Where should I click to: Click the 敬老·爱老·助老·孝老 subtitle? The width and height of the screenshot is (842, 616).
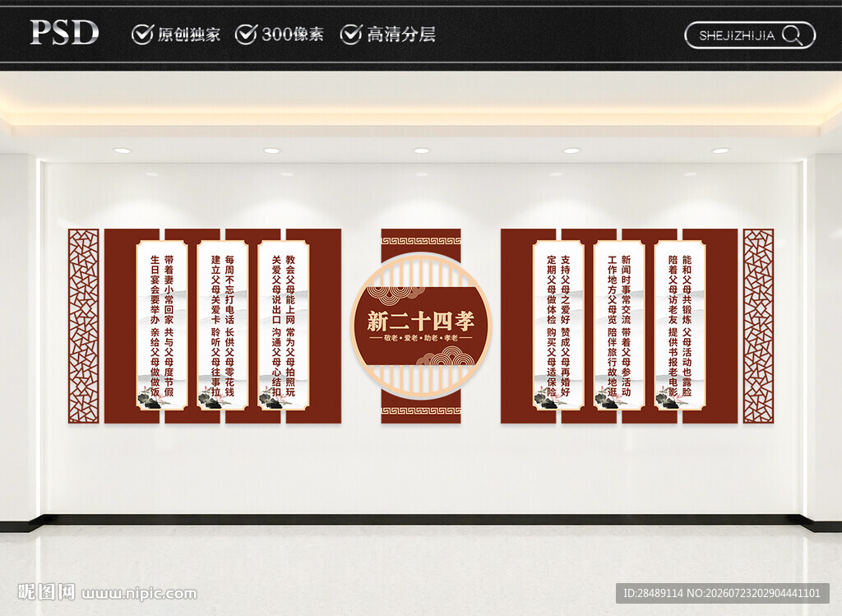(x=421, y=338)
